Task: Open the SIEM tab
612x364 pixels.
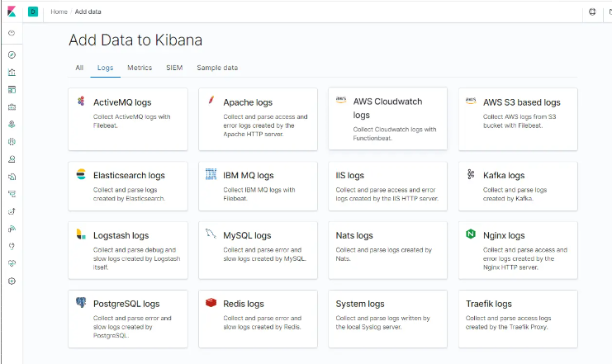Action: click(174, 68)
